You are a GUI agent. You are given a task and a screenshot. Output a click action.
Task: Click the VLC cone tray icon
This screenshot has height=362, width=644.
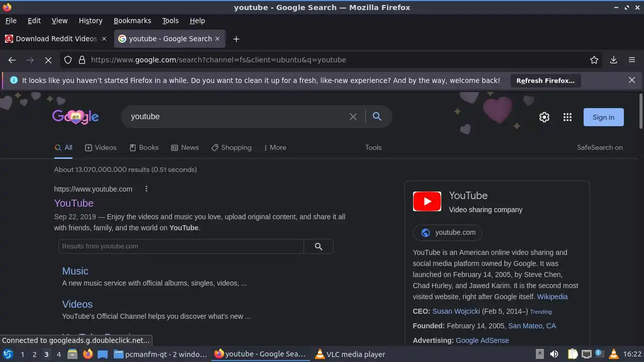(x=613, y=354)
